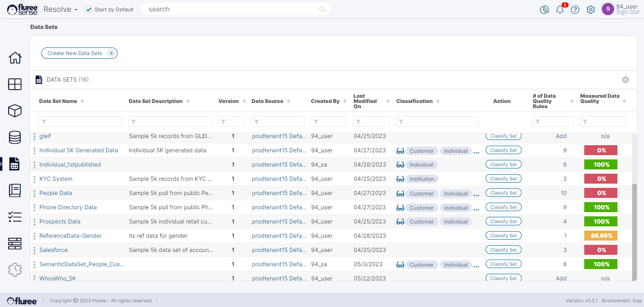Image resolution: width=644 pixels, height=307 pixels.
Task: Open the Phone Directory Data link
Action: point(68,207)
